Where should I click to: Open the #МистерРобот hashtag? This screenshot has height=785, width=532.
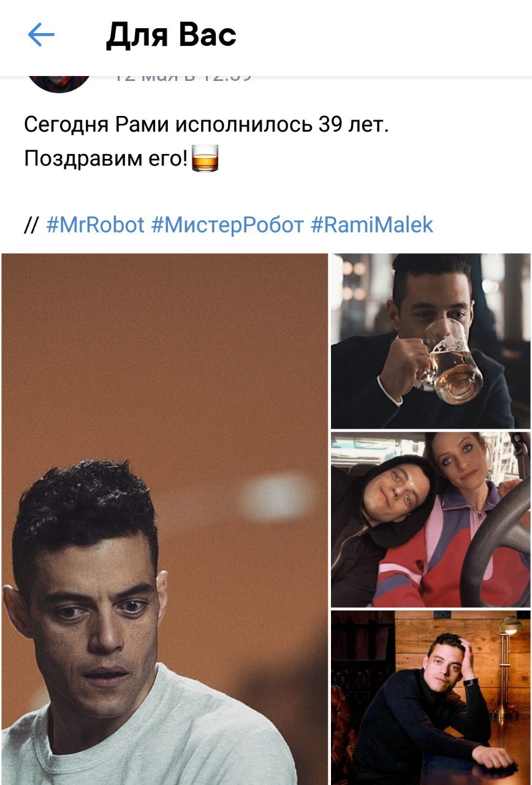click(x=227, y=225)
